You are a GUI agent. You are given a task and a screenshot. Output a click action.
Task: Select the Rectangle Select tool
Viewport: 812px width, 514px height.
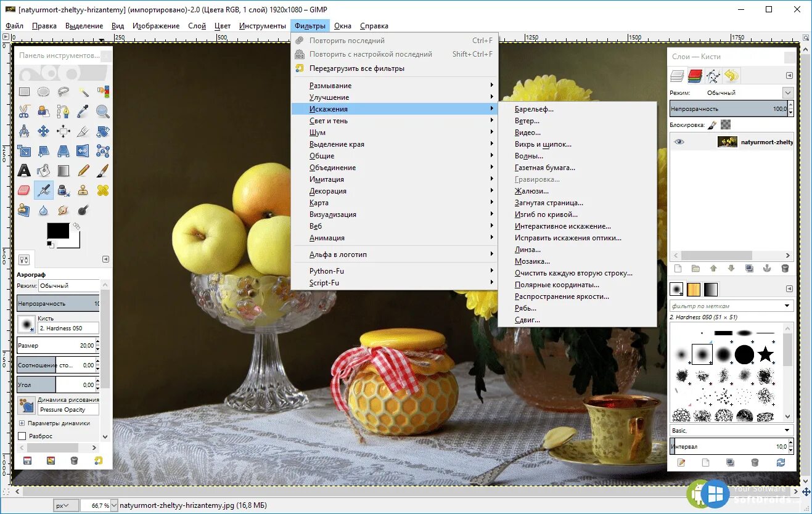[x=24, y=92]
